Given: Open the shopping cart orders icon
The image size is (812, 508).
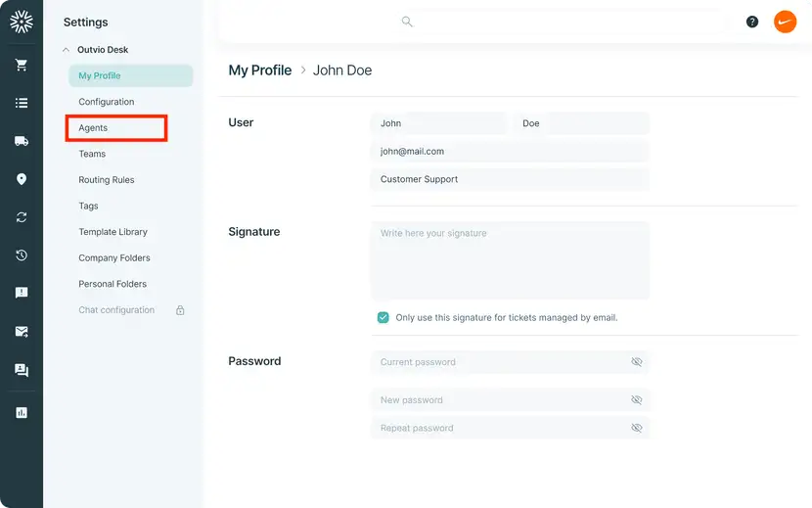Looking at the screenshot, I should coord(22,65).
